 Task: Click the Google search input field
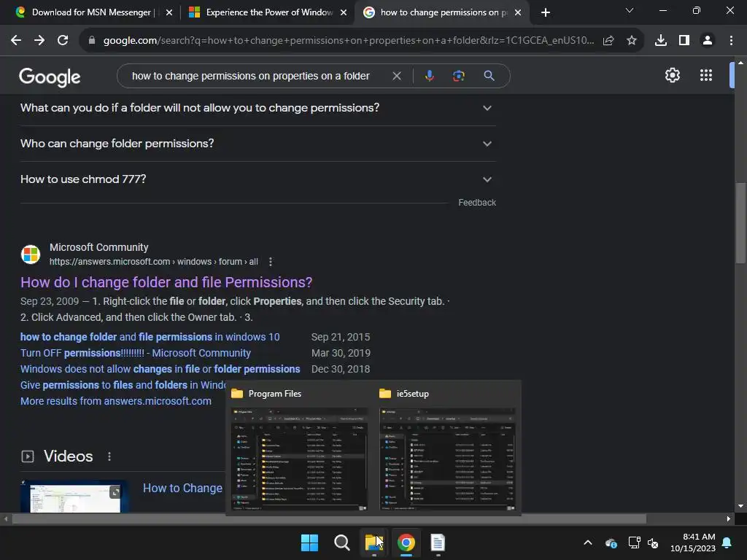coord(251,76)
